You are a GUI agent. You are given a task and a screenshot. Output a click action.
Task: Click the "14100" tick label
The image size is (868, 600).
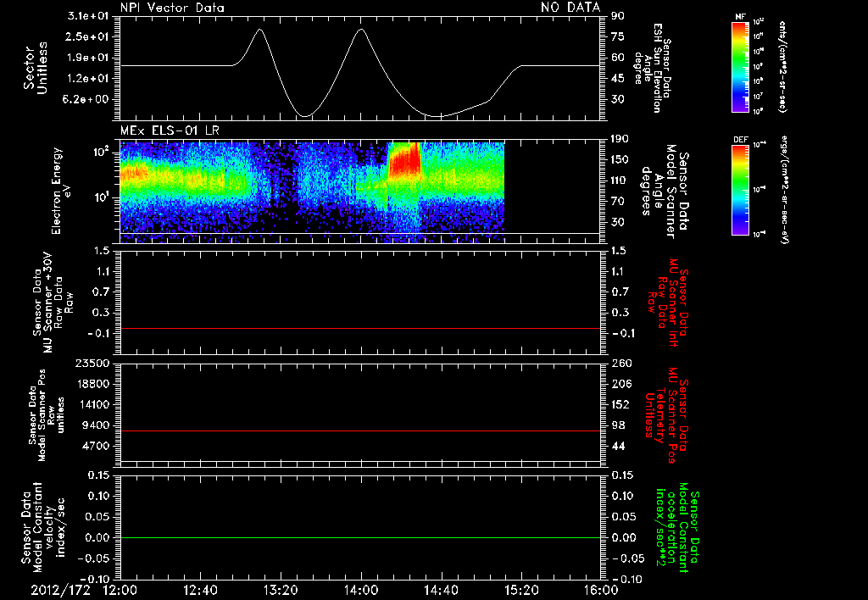[x=92, y=404]
